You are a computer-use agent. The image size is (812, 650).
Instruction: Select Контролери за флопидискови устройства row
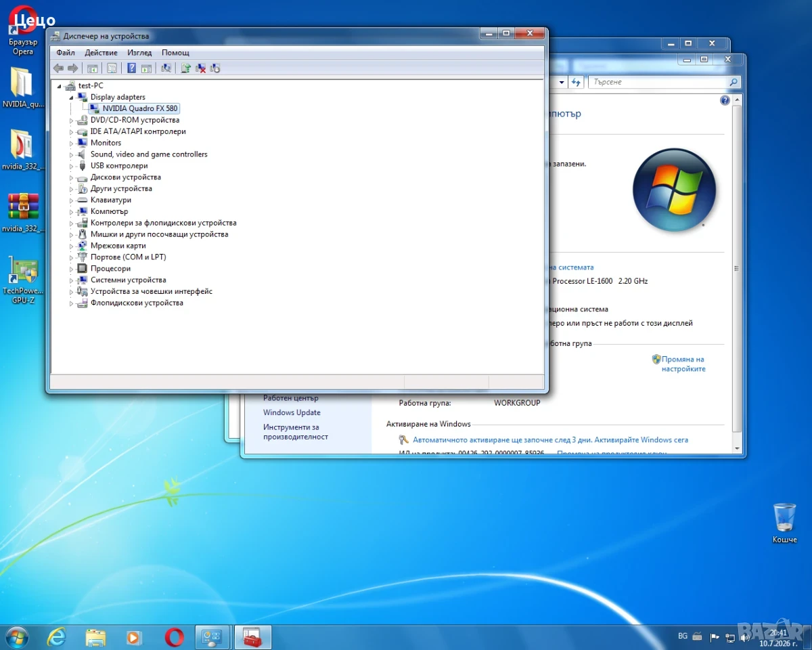point(163,223)
